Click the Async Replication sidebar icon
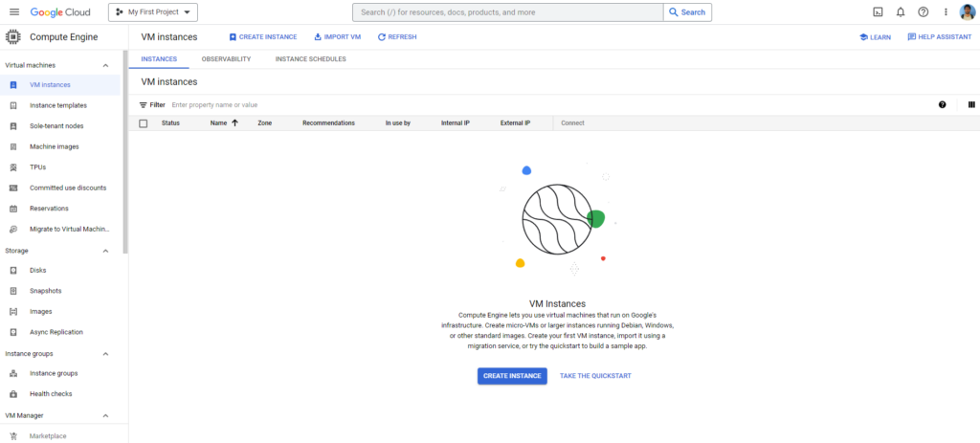 point(13,332)
